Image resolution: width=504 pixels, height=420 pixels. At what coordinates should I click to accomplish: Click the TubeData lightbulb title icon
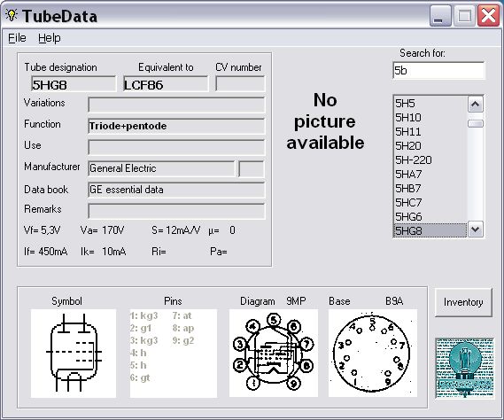pyautogui.click(x=12, y=15)
